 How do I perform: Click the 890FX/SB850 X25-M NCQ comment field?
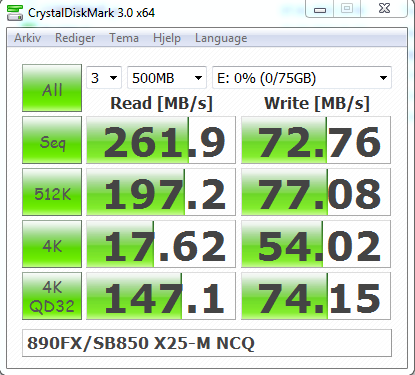click(207, 343)
